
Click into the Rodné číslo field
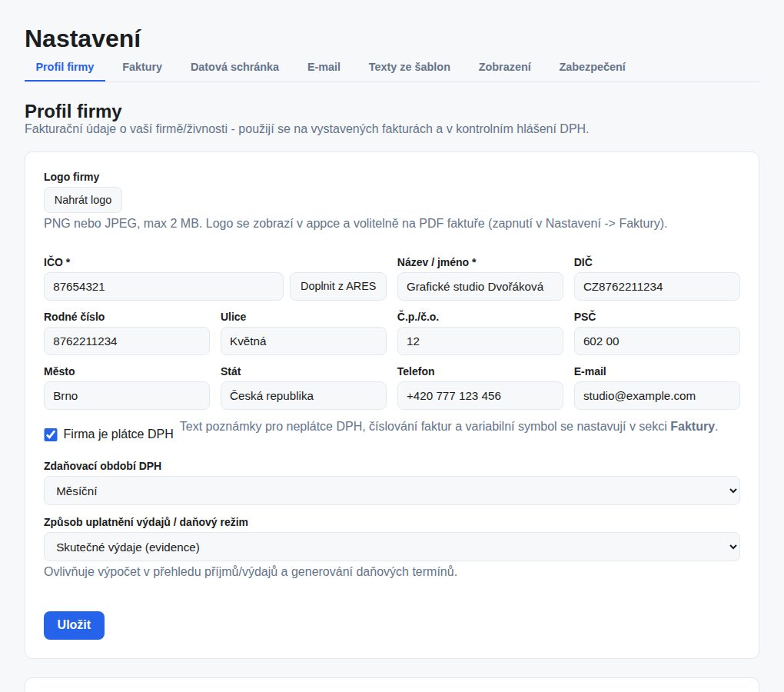tap(127, 341)
